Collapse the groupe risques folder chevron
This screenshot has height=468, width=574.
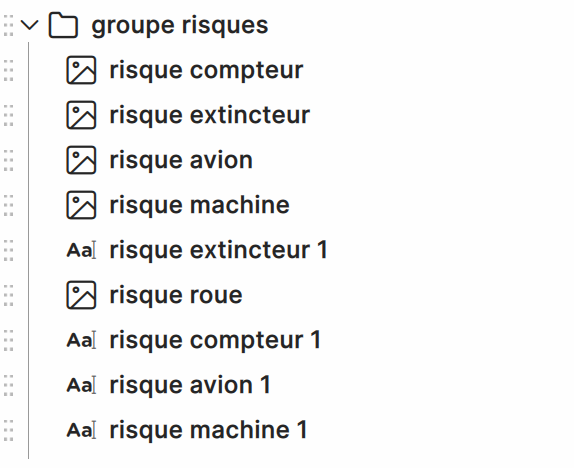(30, 25)
